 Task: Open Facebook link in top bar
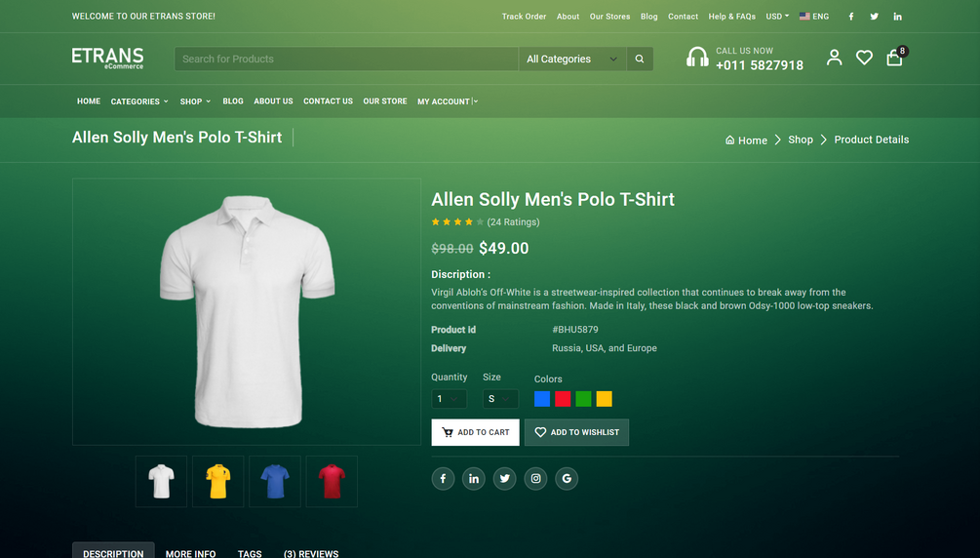850,17
